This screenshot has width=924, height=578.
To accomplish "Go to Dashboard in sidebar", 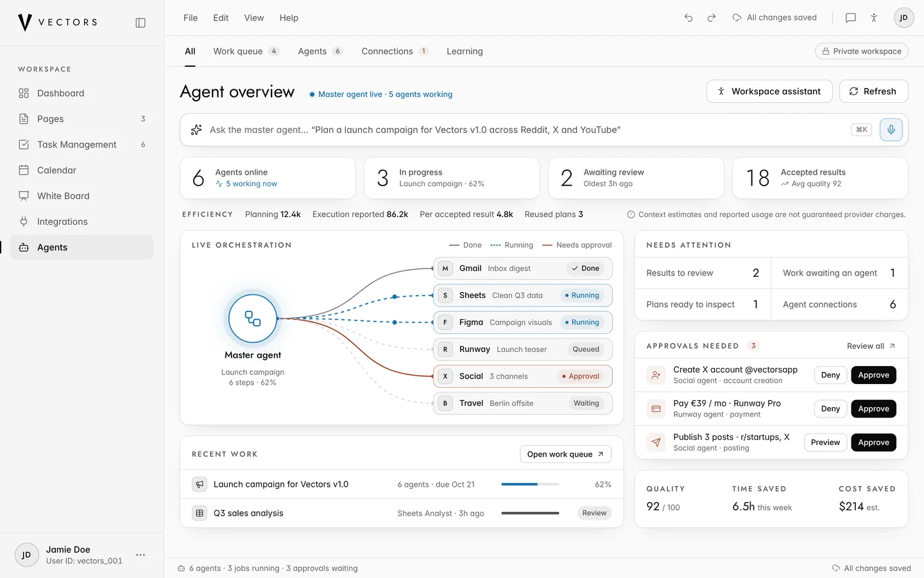I will click(82, 93).
